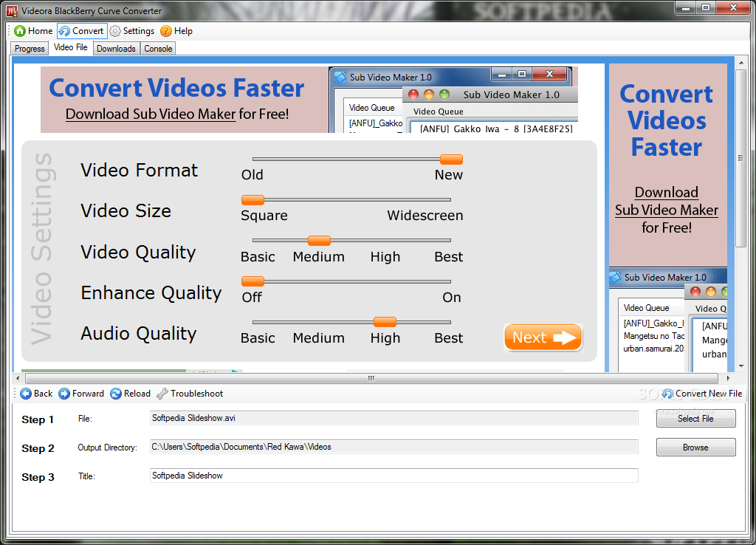
Task: Click the Sub Video Maker banner screenshot
Action: [453, 100]
